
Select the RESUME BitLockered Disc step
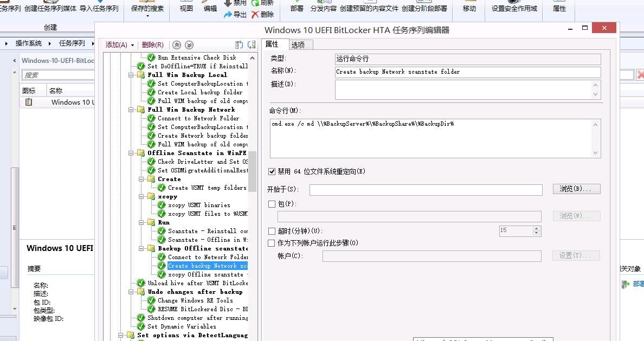pos(203,309)
